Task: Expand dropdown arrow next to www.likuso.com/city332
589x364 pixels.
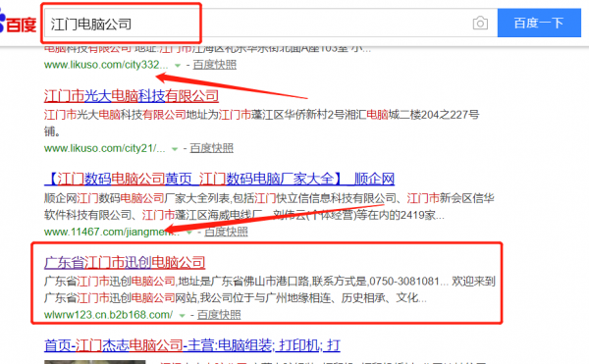Action: (178, 66)
